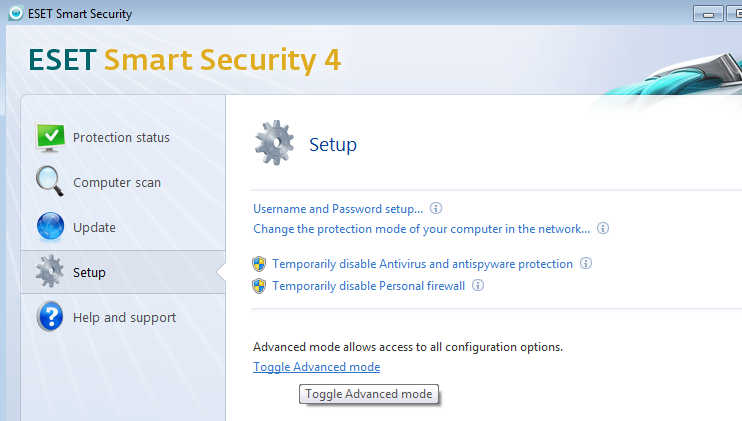The image size is (742, 421).
Task: Temporarily disable Antivirus and antispyware protection
Action: [423, 264]
